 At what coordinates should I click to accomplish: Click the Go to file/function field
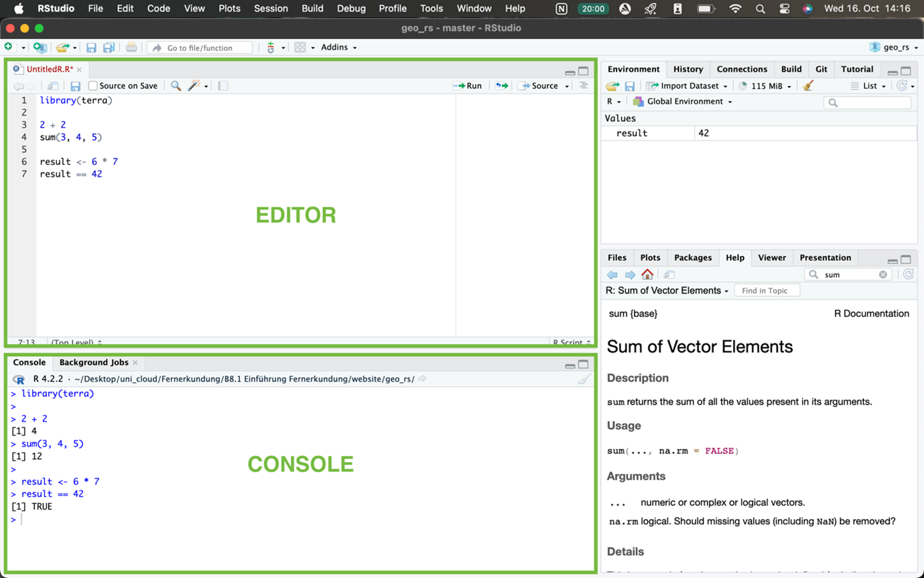pos(200,48)
